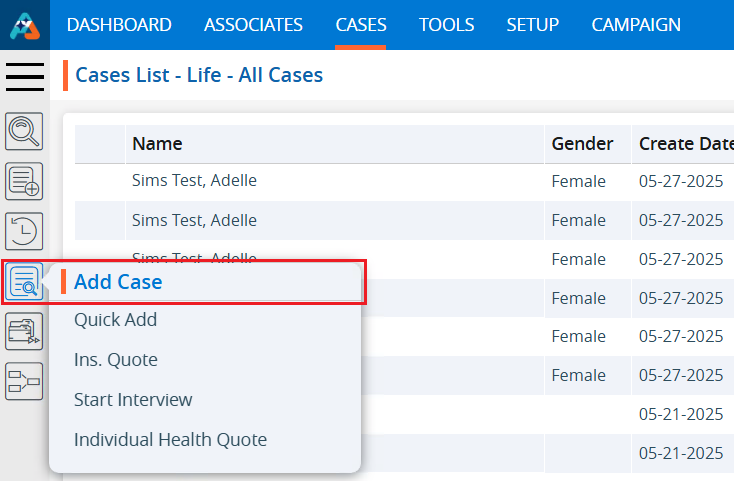Select Individual Health Quote option
Image resolution: width=734 pixels, height=481 pixels.
170,439
